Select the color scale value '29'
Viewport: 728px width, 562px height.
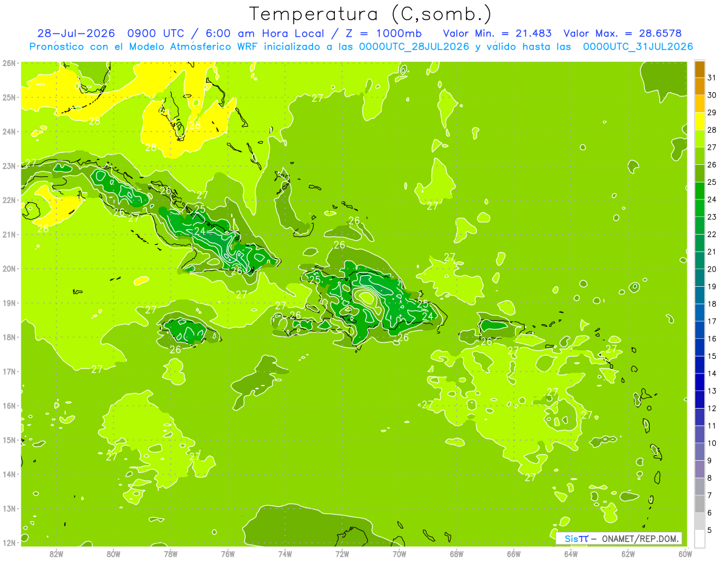pos(712,112)
